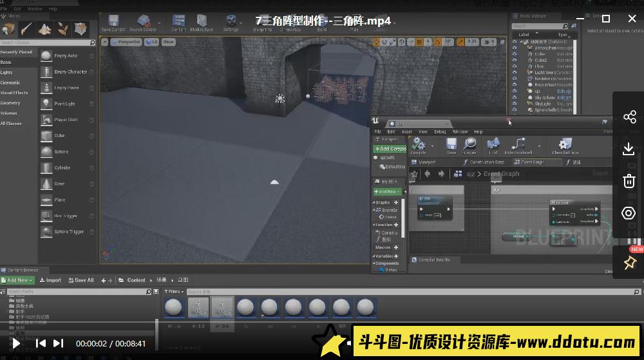The width and height of the screenshot is (644, 360).
Task: Open Add New dropdown in Content Browser
Action: 17,280
